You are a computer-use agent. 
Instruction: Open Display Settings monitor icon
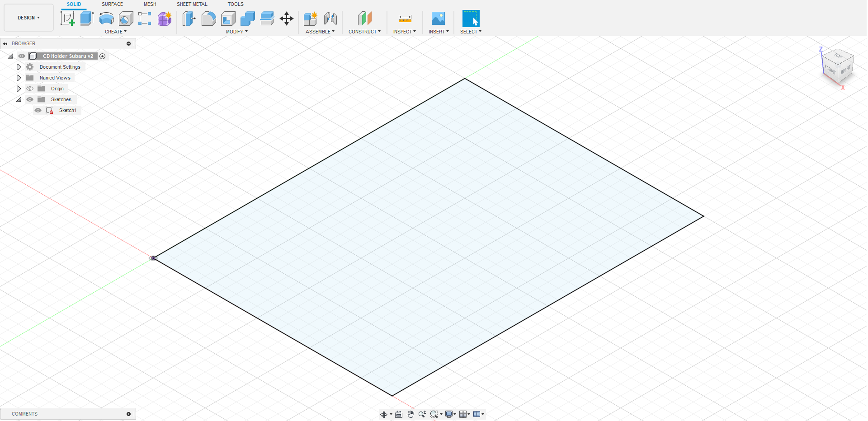449,414
